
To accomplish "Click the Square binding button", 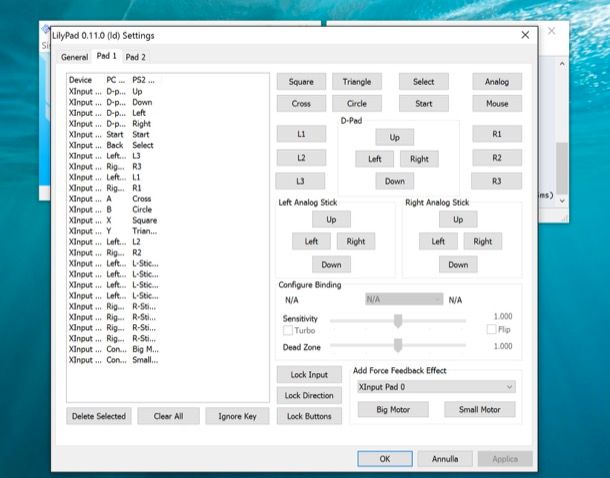I will tap(301, 82).
